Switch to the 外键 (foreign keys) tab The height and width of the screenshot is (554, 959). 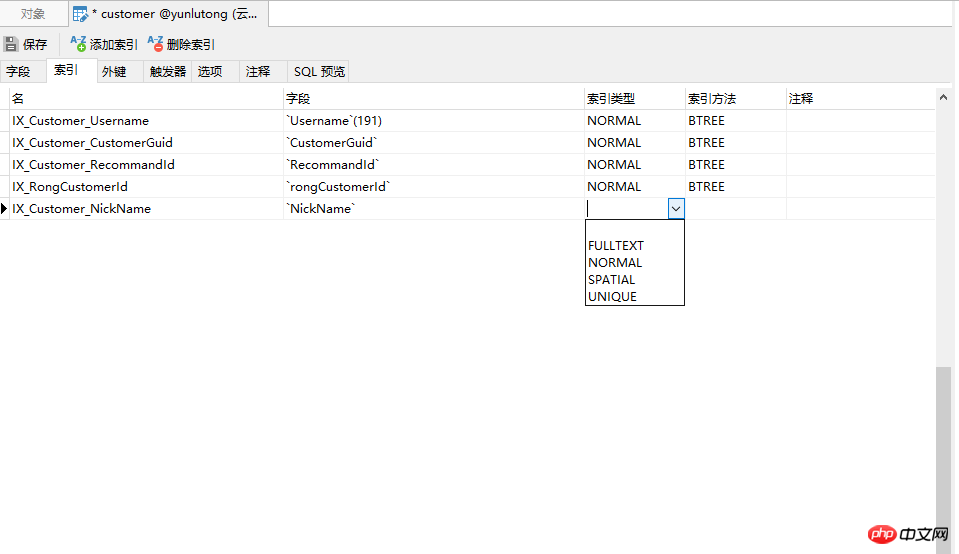click(x=120, y=72)
